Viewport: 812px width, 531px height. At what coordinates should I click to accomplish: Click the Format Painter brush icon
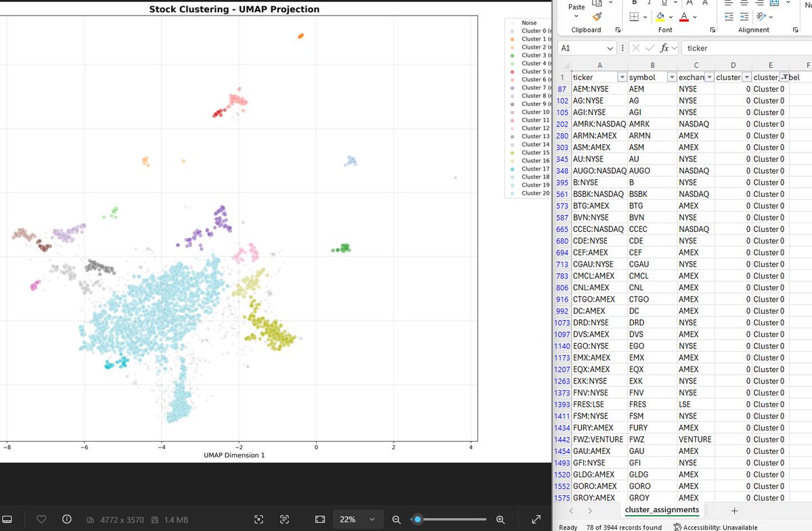596,17
